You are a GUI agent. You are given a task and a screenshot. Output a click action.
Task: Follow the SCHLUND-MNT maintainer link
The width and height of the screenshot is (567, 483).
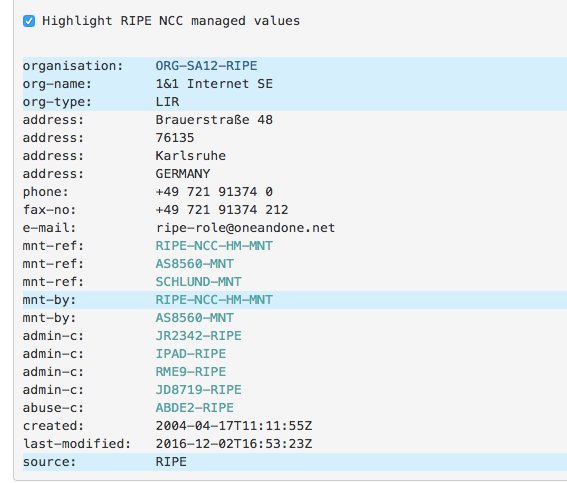point(199,282)
